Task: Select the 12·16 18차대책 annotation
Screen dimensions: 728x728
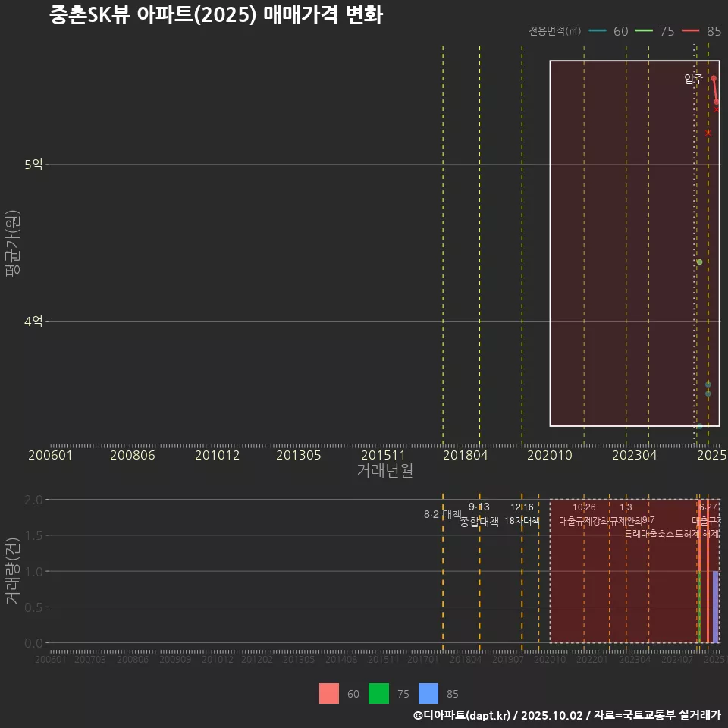Action: pos(522,514)
